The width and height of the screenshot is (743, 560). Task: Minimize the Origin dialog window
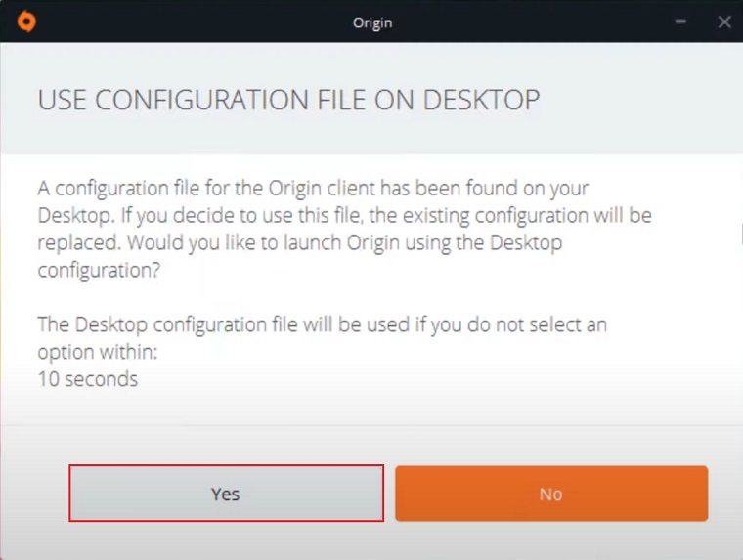click(679, 21)
